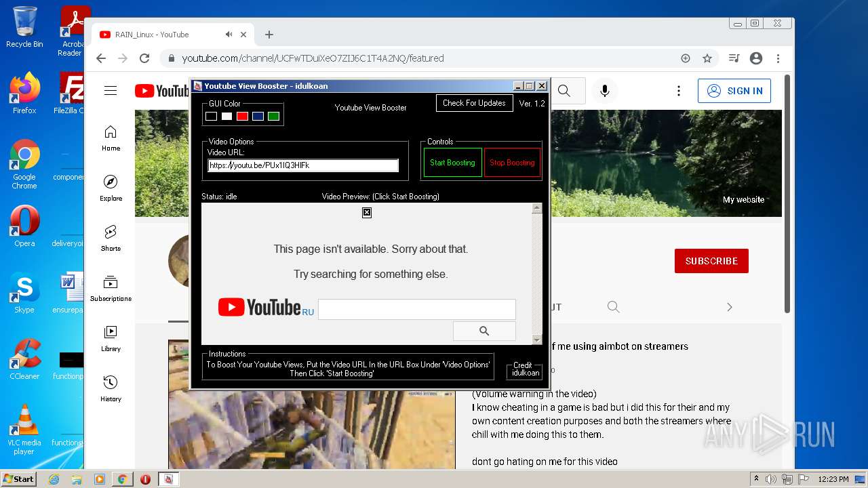This screenshot has width=868, height=488.
Task: Click preview scrollbar down arrow
Action: [x=537, y=340]
